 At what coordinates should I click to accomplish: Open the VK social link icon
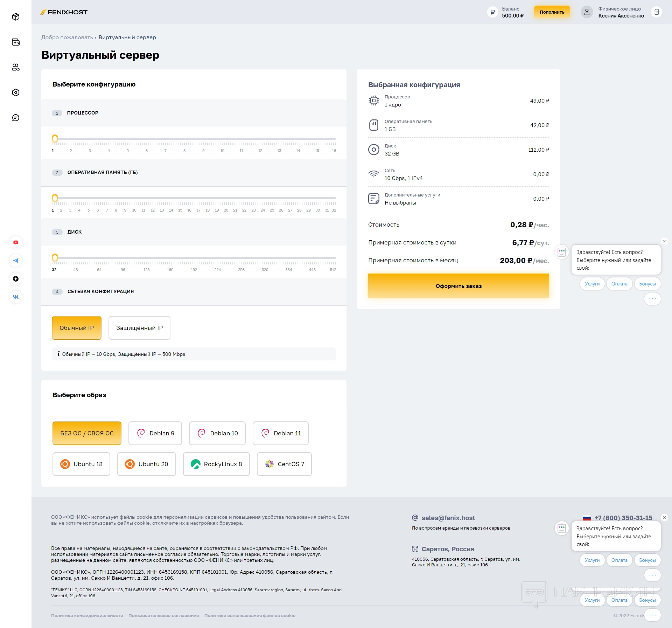[16, 297]
